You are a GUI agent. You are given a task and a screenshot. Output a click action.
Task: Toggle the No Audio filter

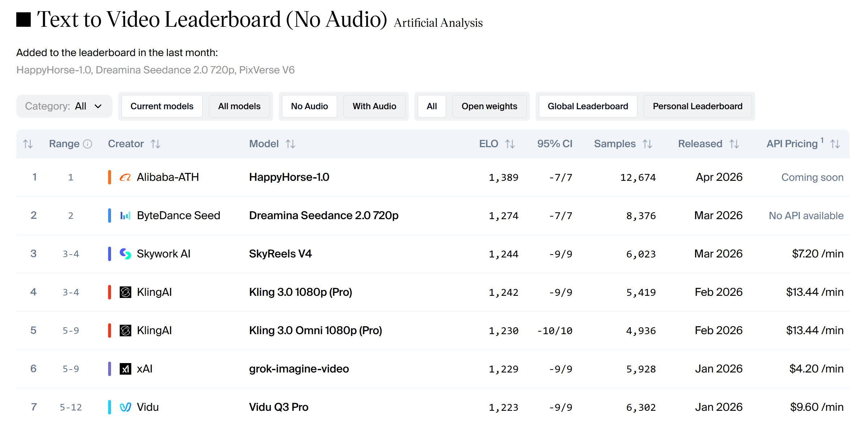[309, 106]
